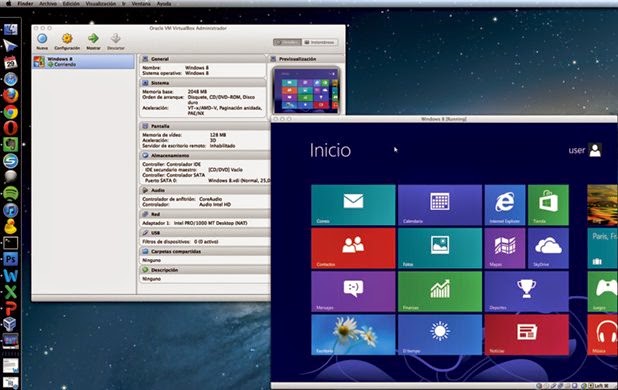Viewport: 618px width, 390px height.
Task: Open the red Contactos tile
Action: coord(353,248)
